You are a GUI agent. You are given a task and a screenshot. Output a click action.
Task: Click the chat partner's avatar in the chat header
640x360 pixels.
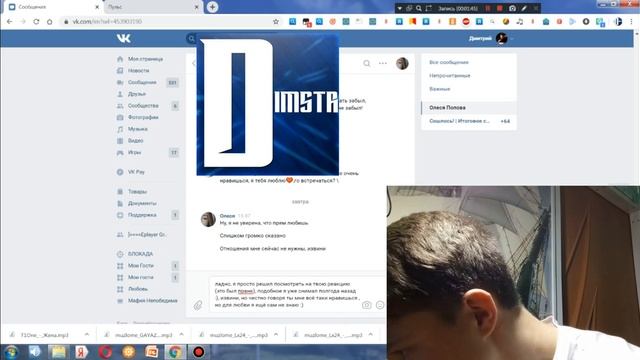[x=402, y=63]
